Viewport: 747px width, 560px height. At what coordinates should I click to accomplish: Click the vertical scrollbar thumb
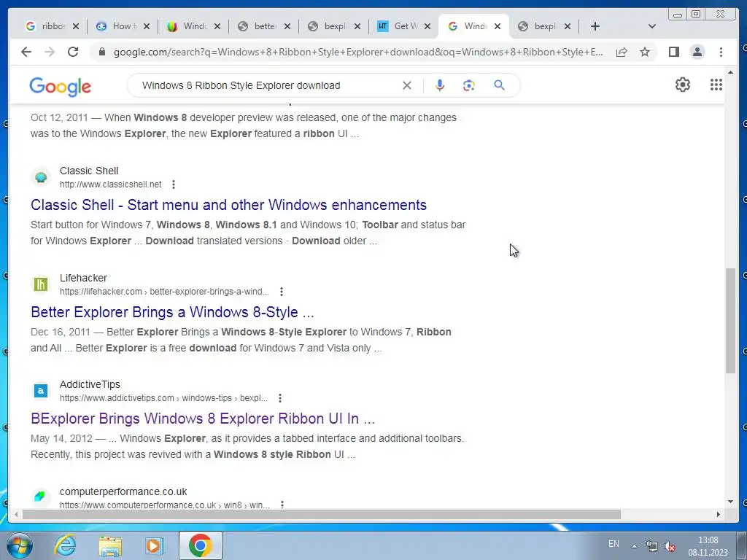(x=730, y=321)
